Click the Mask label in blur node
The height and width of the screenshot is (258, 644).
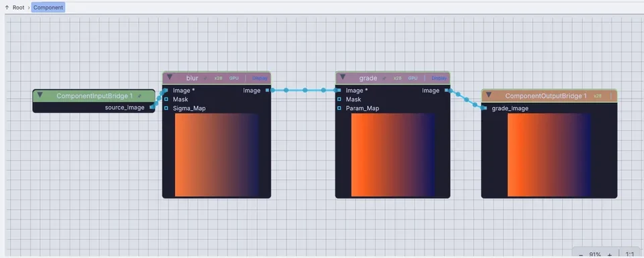tap(180, 99)
